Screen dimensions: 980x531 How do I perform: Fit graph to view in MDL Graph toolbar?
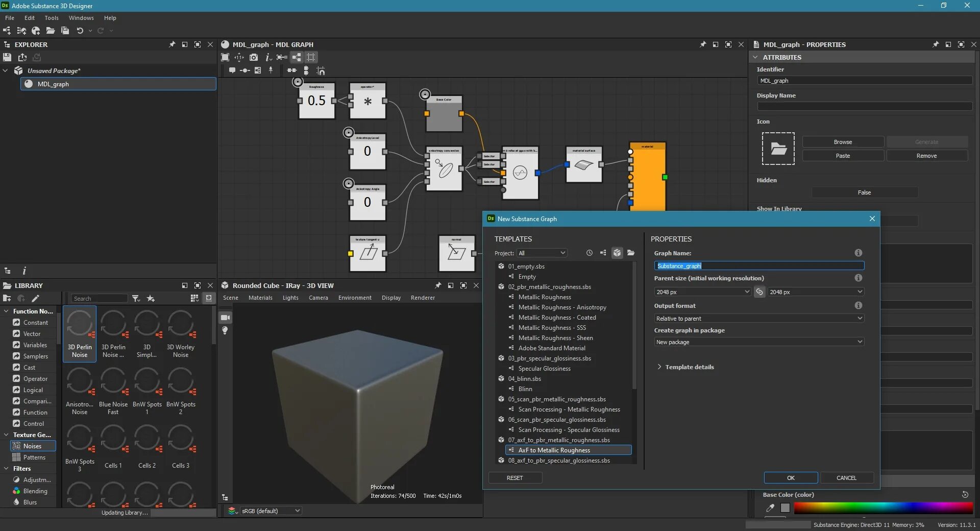pyautogui.click(x=225, y=57)
